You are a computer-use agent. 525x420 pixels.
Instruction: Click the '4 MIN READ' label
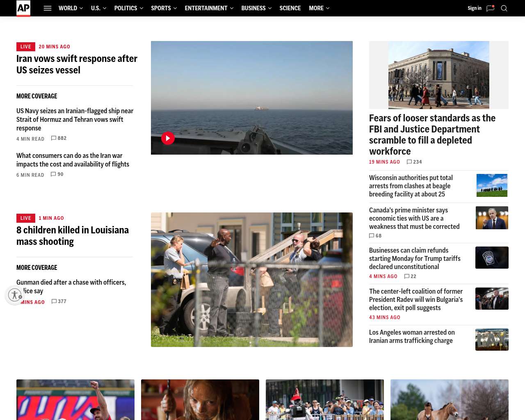pos(30,139)
